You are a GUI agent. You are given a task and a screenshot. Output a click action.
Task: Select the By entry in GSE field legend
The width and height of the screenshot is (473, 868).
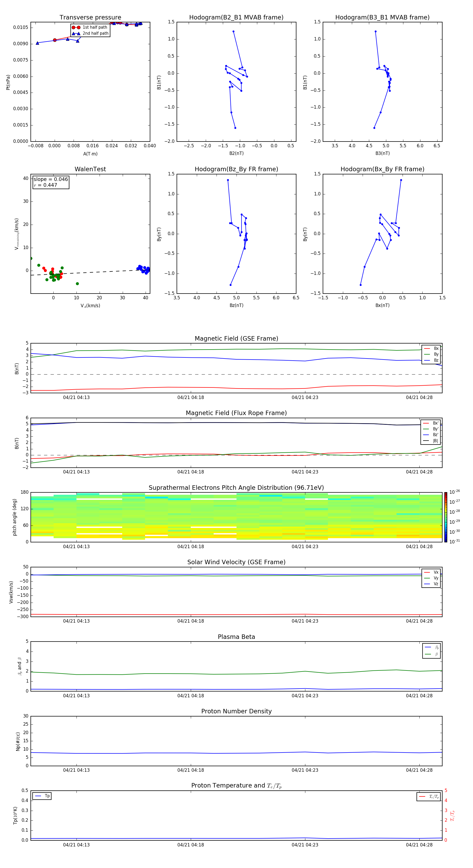[x=431, y=355]
